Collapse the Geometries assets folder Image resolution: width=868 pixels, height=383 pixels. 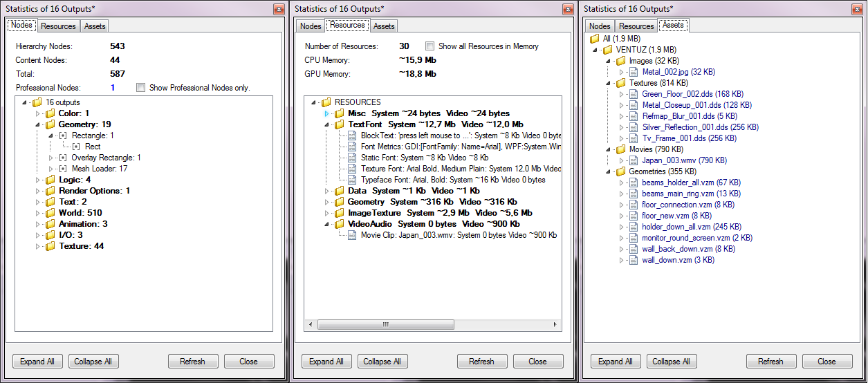608,171
